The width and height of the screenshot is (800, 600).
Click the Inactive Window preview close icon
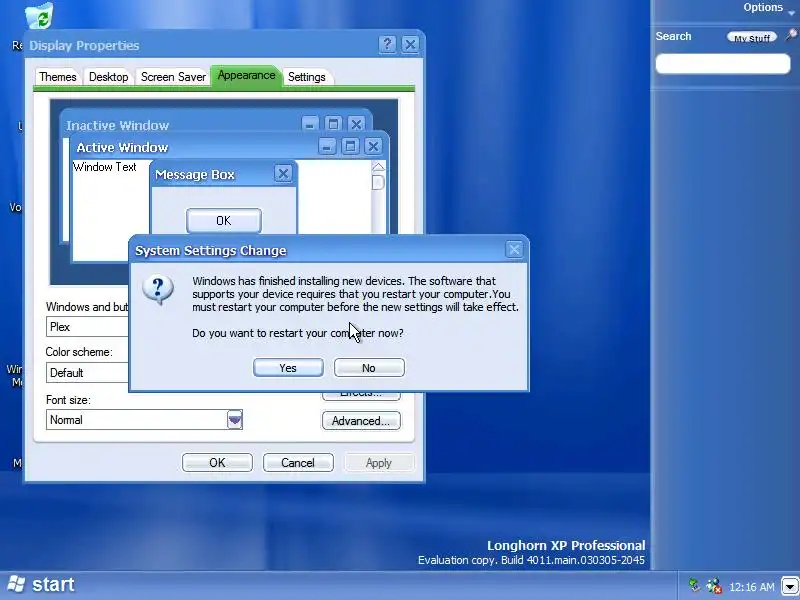(356, 124)
